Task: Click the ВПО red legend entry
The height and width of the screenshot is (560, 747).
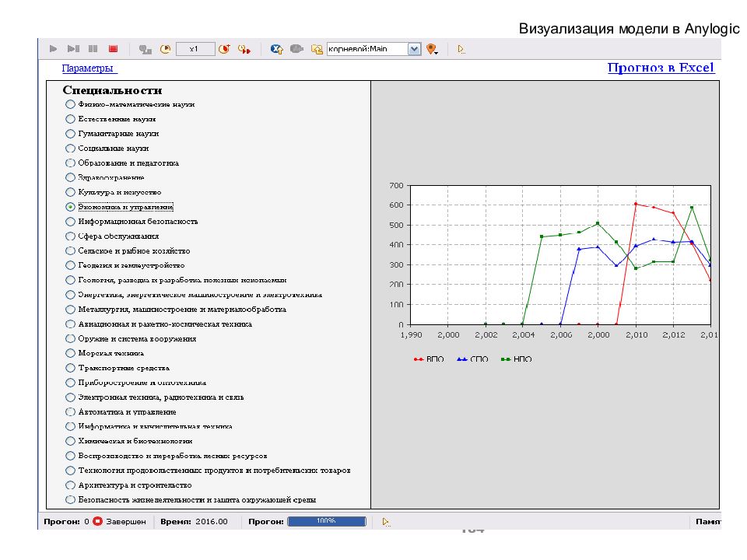Action: coord(429,359)
